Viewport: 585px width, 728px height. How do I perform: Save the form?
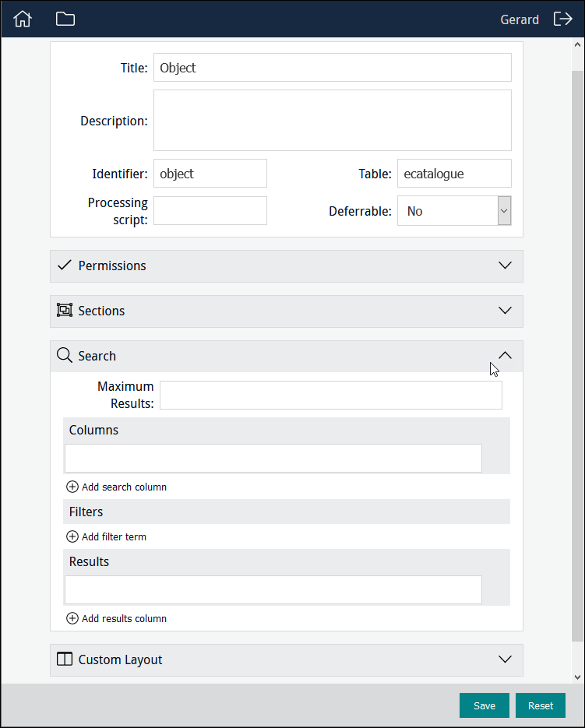(485, 705)
